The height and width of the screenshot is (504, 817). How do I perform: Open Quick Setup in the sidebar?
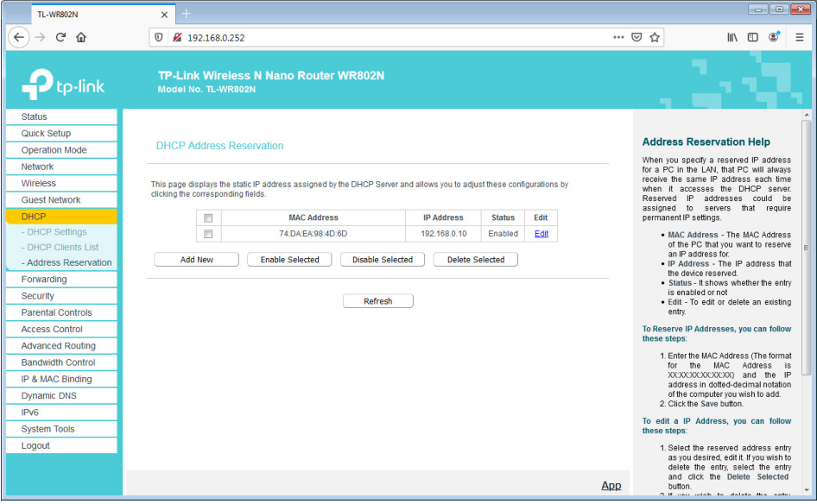pos(61,133)
